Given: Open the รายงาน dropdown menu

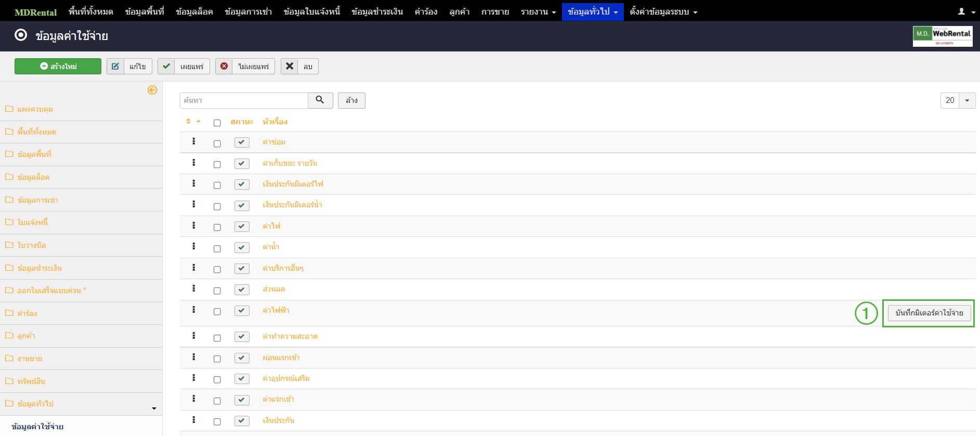Looking at the screenshot, I should tap(538, 11).
